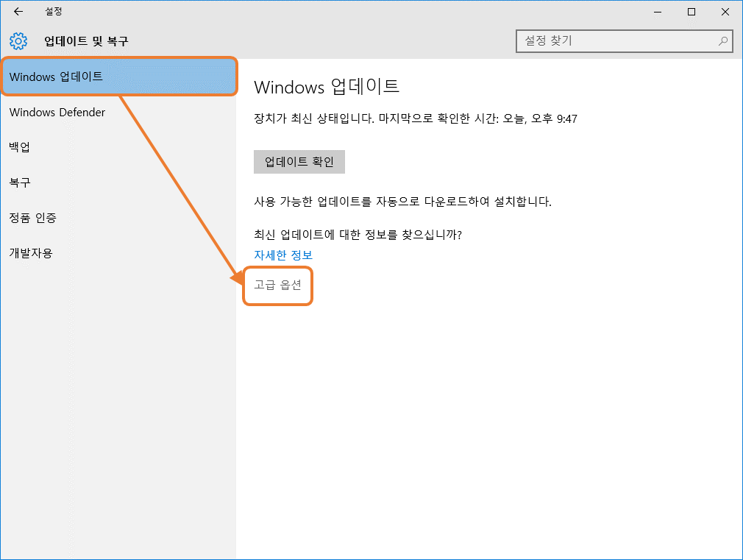
Task: Maximize the Settings window
Action: [691, 12]
